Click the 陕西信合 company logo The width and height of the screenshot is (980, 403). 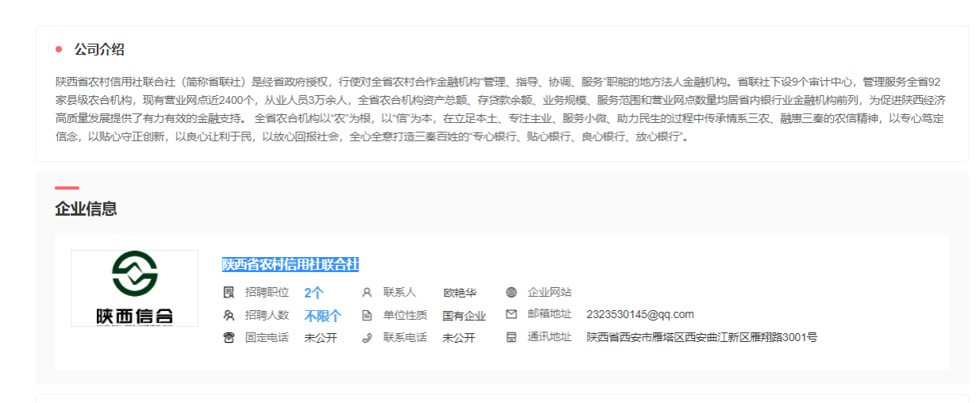pos(134,288)
